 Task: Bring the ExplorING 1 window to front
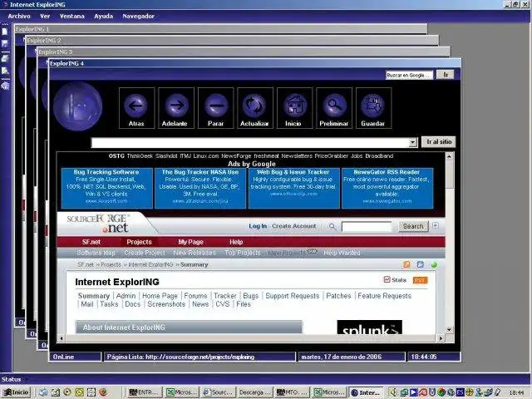point(220,29)
